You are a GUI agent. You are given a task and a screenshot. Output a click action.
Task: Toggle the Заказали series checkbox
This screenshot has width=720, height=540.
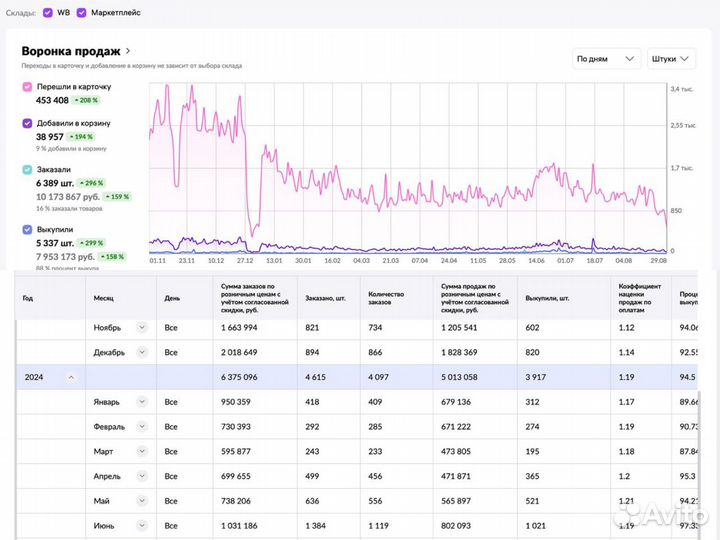click(27, 170)
